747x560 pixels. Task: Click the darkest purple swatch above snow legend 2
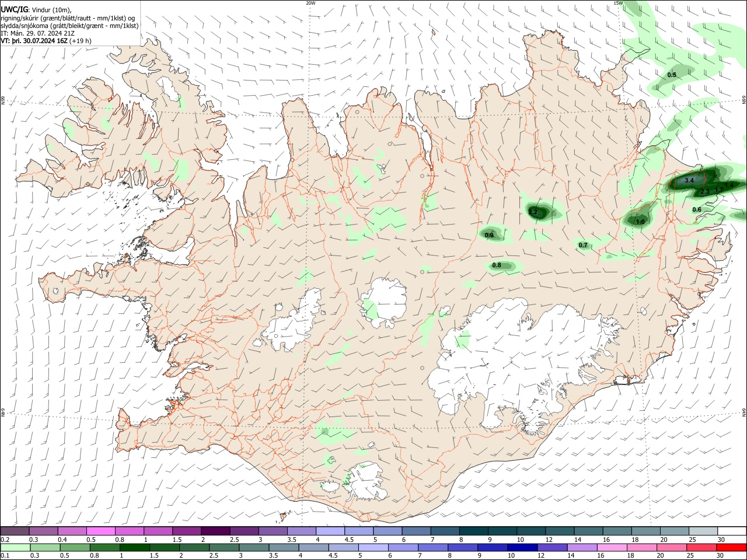(215, 531)
